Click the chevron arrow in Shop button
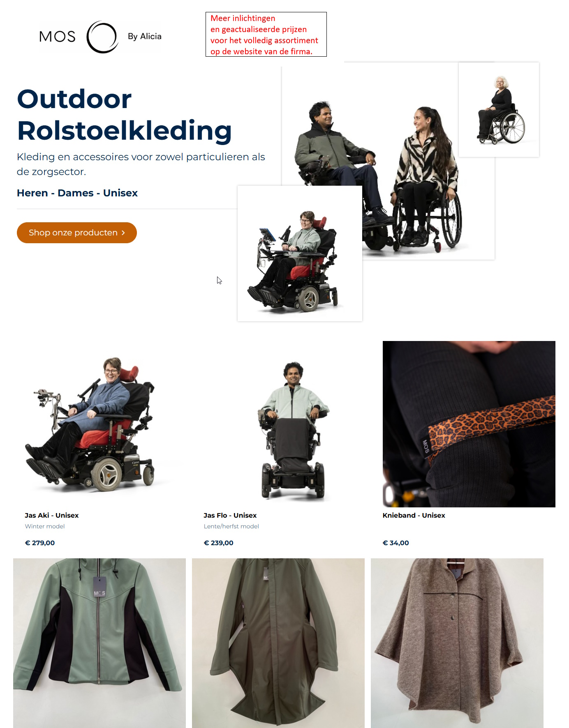Image resolution: width=569 pixels, height=728 pixels. (x=123, y=233)
